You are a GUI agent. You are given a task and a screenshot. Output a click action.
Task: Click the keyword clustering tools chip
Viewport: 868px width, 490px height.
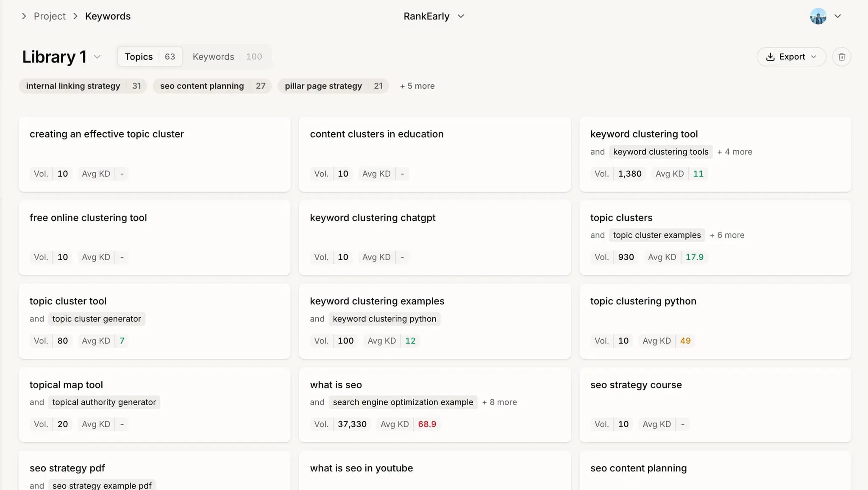(x=661, y=152)
